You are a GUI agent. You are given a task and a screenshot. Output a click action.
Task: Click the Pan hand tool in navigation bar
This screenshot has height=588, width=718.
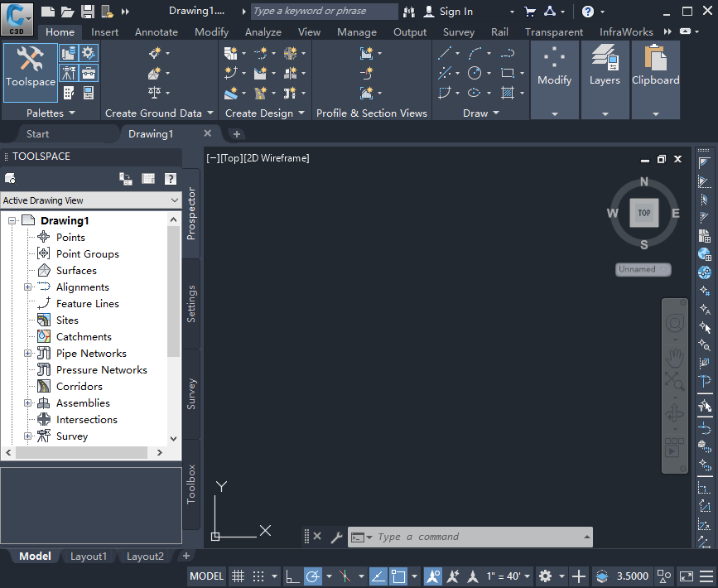675,358
